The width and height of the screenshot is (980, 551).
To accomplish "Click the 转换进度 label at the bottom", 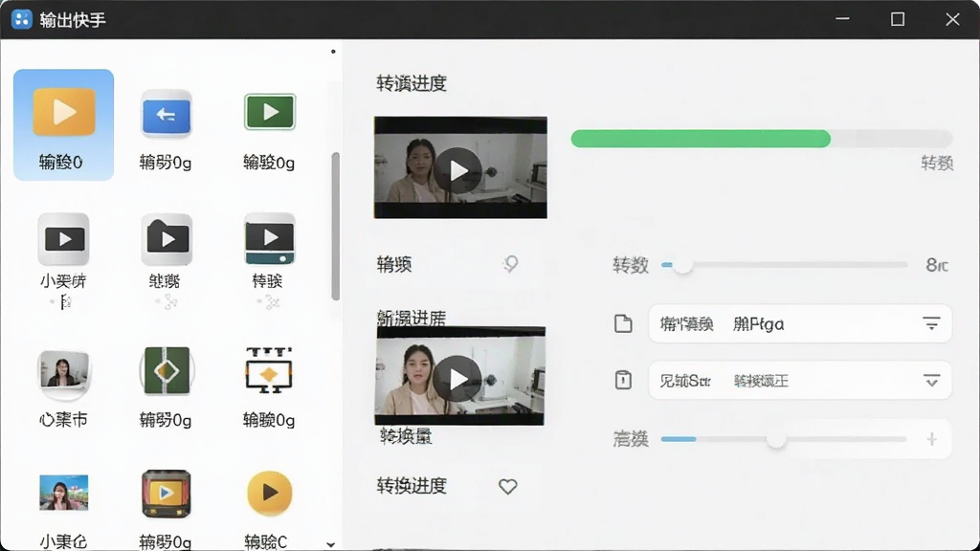I will click(x=412, y=485).
